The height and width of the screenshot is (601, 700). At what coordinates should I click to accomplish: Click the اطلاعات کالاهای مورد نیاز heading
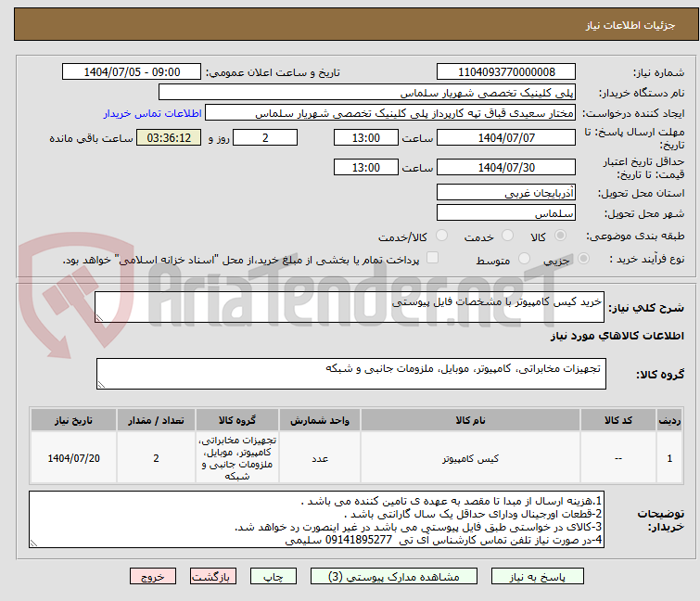coord(617,336)
